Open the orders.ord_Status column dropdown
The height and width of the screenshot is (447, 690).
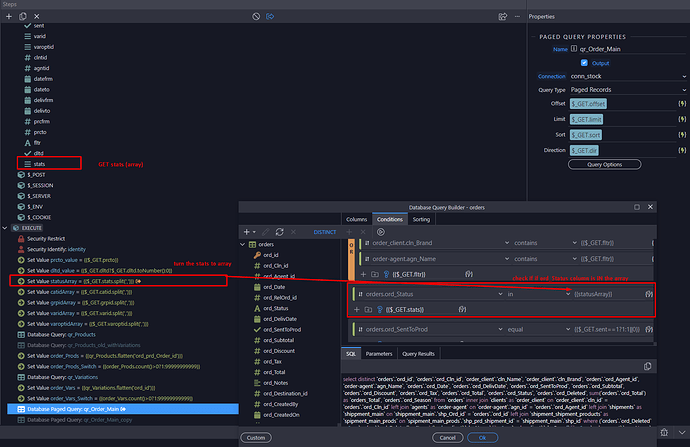pos(434,294)
